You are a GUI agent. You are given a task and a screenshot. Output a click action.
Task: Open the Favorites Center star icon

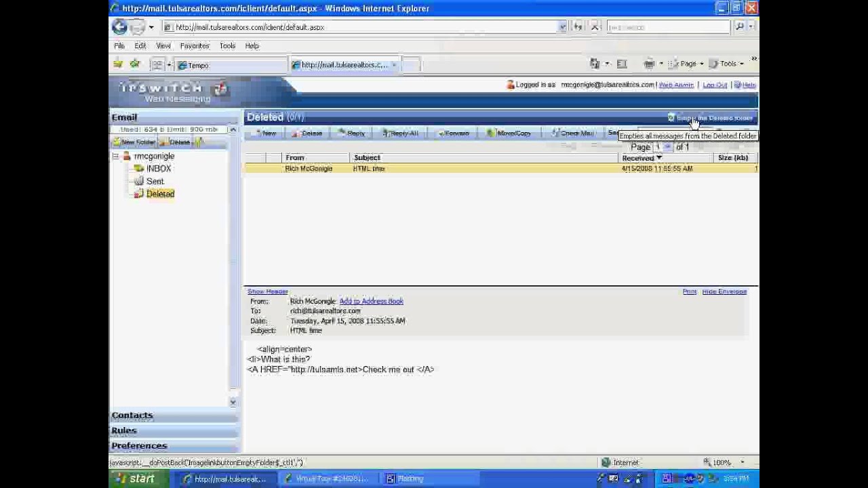pyautogui.click(x=118, y=64)
